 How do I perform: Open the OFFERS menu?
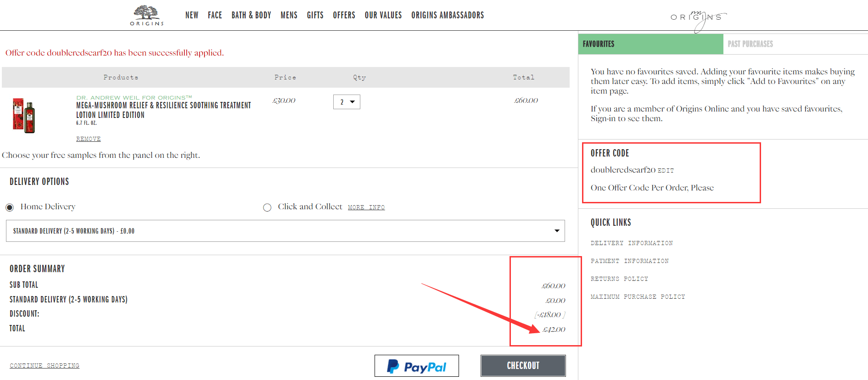coord(344,15)
